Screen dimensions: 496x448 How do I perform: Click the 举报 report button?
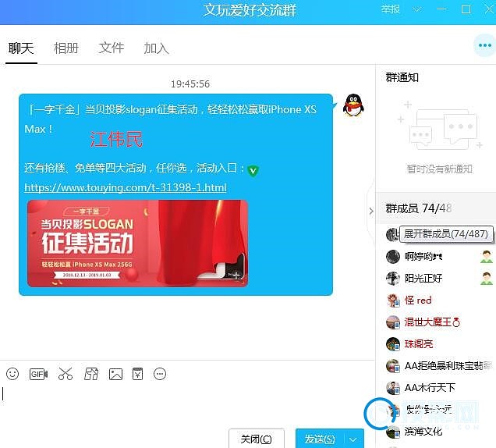(x=391, y=9)
